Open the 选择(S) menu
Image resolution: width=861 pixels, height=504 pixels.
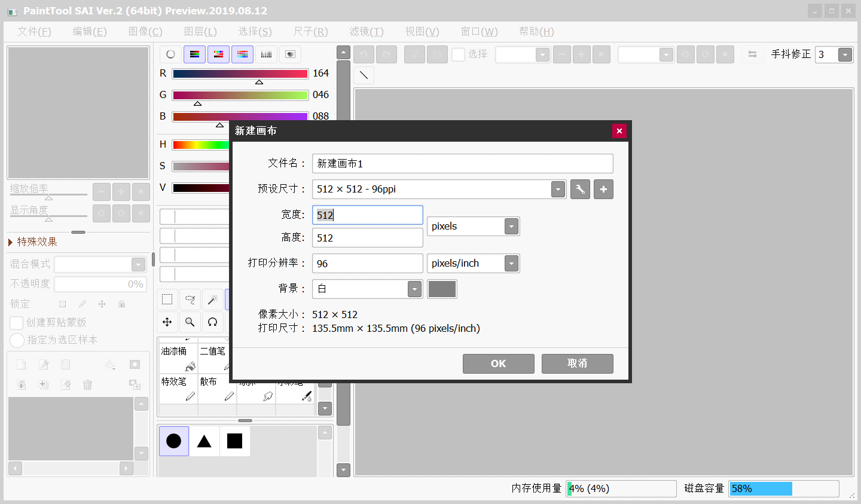tap(255, 32)
